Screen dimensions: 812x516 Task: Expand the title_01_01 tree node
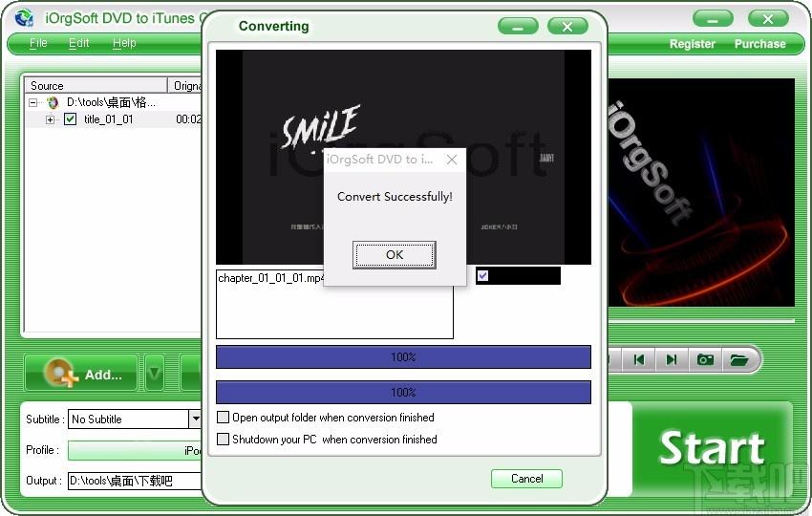(x=50, y=119)
